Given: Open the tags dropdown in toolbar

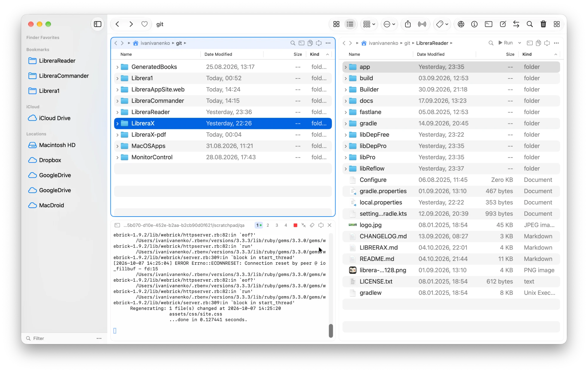Looking at the screenshot, I should [x=442, y=24].
